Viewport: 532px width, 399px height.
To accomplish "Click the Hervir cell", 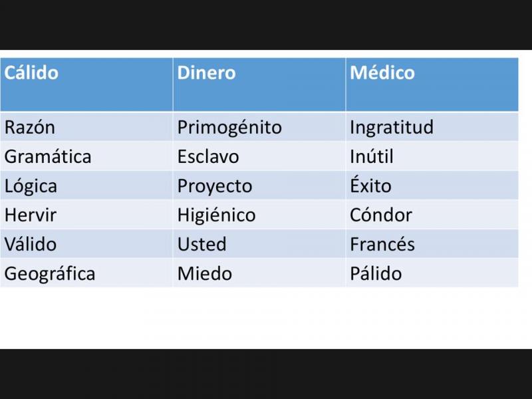I will [x=86, y=214].
